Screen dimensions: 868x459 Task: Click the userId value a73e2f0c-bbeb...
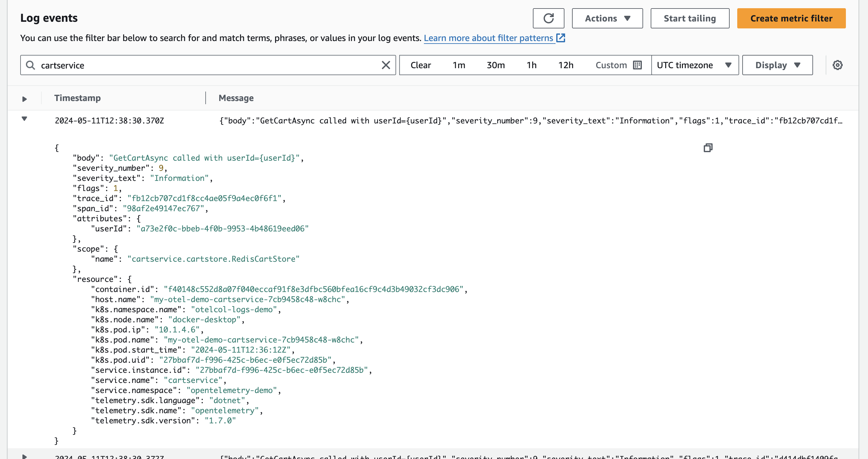222,229
